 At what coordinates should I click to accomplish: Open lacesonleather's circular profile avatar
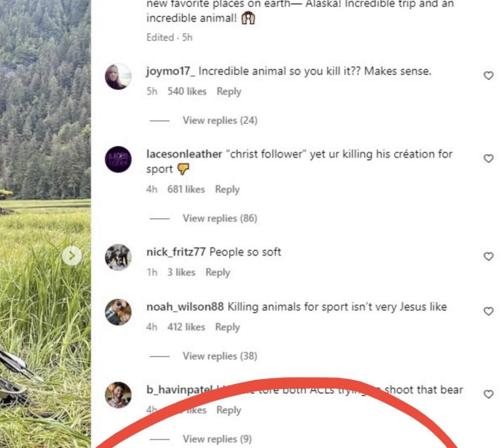click(x=118, y=160)
